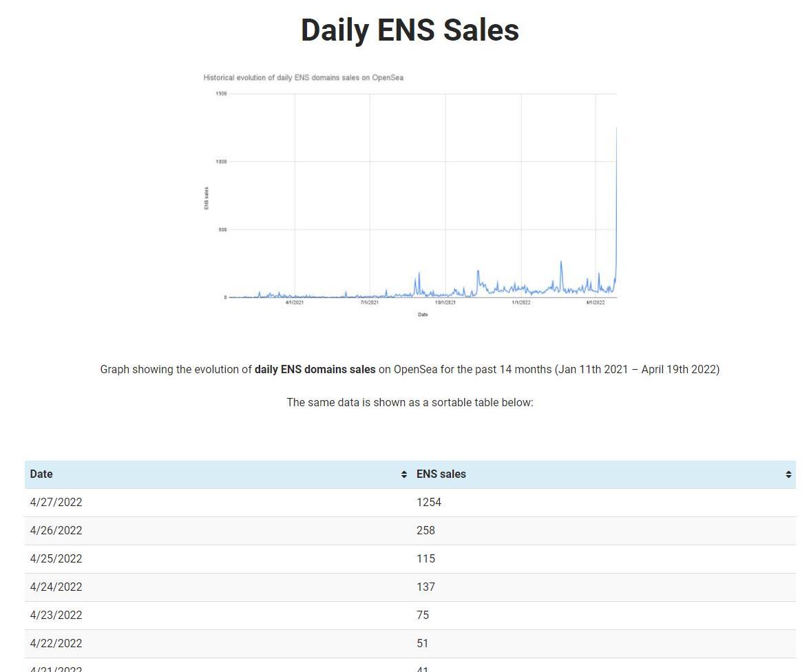This screenshot has height=672, width=809.
Task: Select the 4/23/2022 row date
Action: (x=56, y=616)
